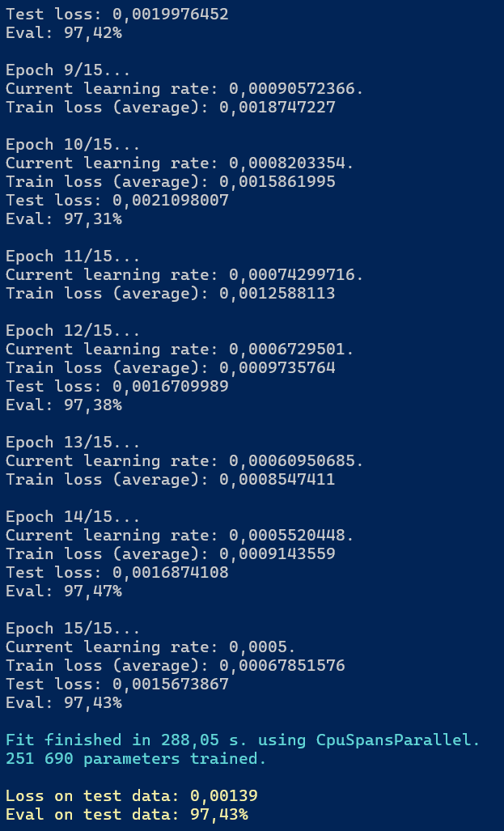Click the Epoch 12/15 heading line
This screenshot has height=831, width=504.
[x=73, y=331]
